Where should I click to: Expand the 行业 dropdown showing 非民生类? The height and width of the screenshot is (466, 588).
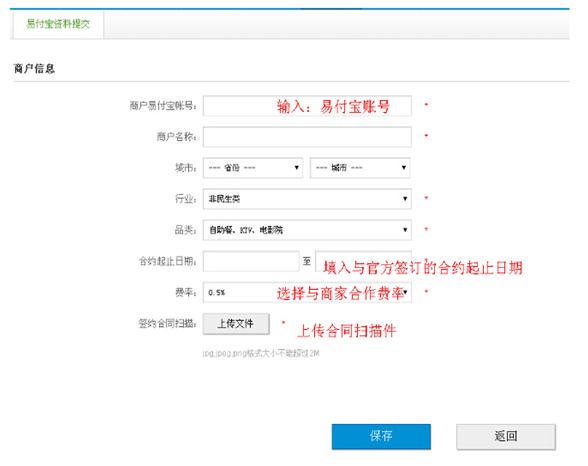(x=307, y=199)
